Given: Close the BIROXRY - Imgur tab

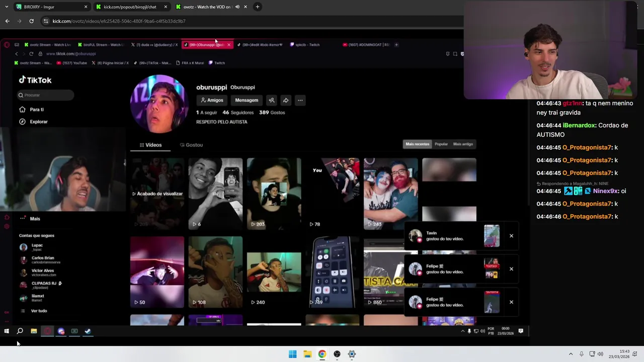Looking at the screenshot, I should (86, 7).
